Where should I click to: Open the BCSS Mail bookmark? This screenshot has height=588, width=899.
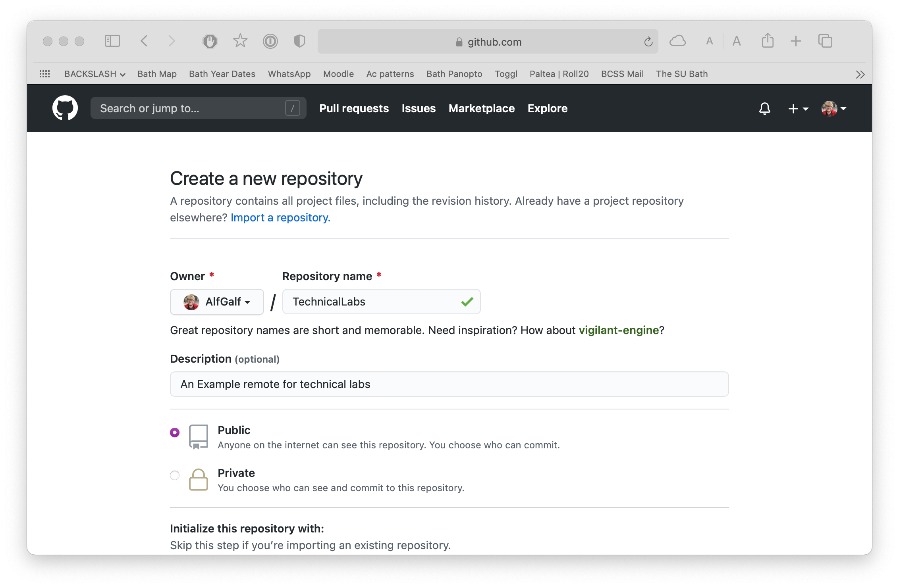pyautogui.click(x=622, y=74)
